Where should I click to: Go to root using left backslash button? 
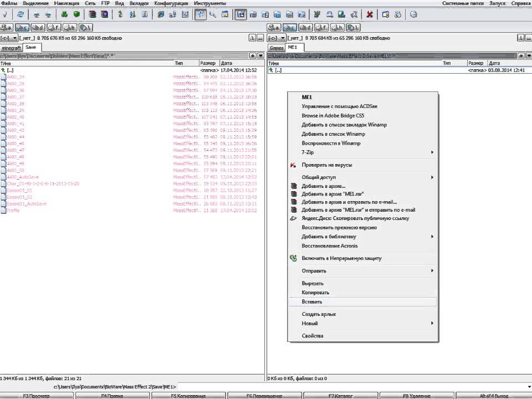[x=252, y=38]
